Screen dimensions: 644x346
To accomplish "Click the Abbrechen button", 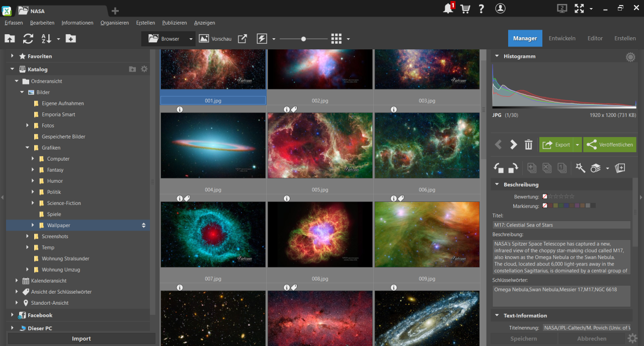I will pos(592,338).
